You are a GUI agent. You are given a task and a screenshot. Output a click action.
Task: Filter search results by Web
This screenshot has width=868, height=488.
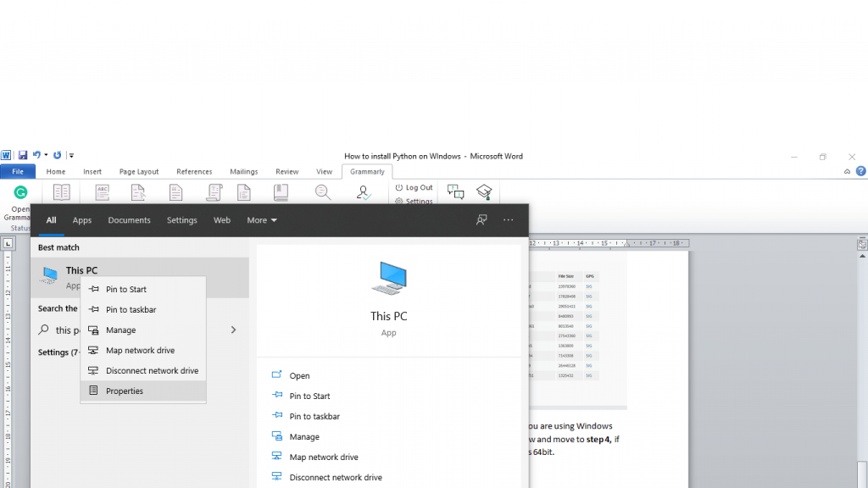(x=222, y=220)
